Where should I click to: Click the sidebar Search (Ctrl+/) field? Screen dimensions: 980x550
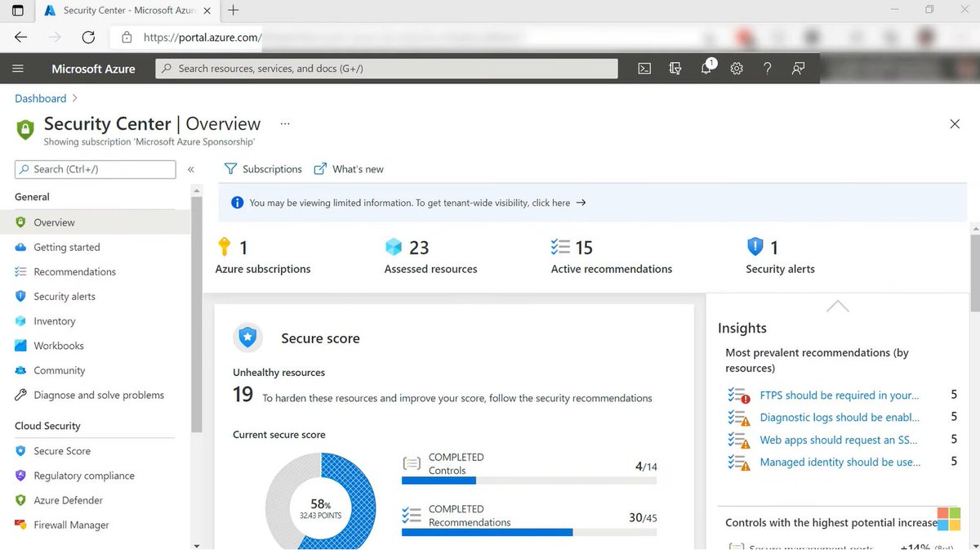(95, 169)
